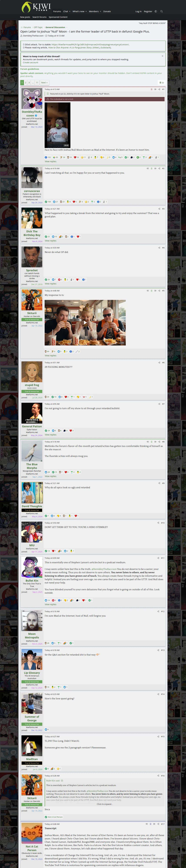Toggle the site style/theme switcher icon
The width and height of the screenshot is (186, 868).
pyautogui.click(x=156, y=11)
